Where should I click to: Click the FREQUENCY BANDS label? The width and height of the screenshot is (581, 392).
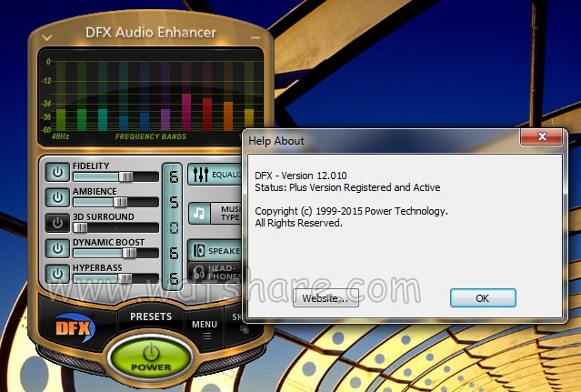(151, 136)
